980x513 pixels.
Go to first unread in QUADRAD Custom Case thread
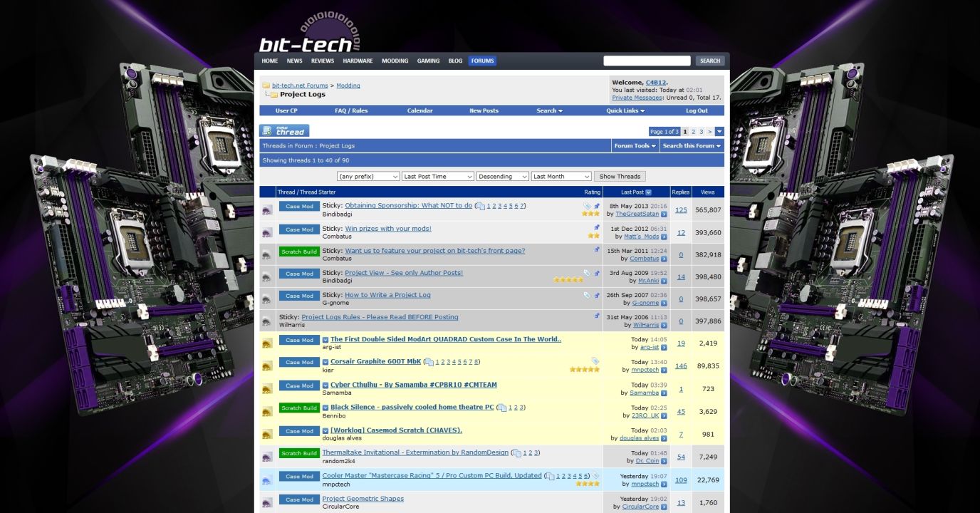pyautogui.click(x=325, y=340)
